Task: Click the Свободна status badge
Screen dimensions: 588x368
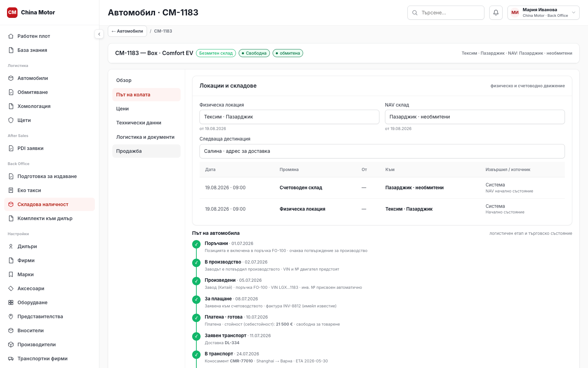Action: (x=254, y=53)
